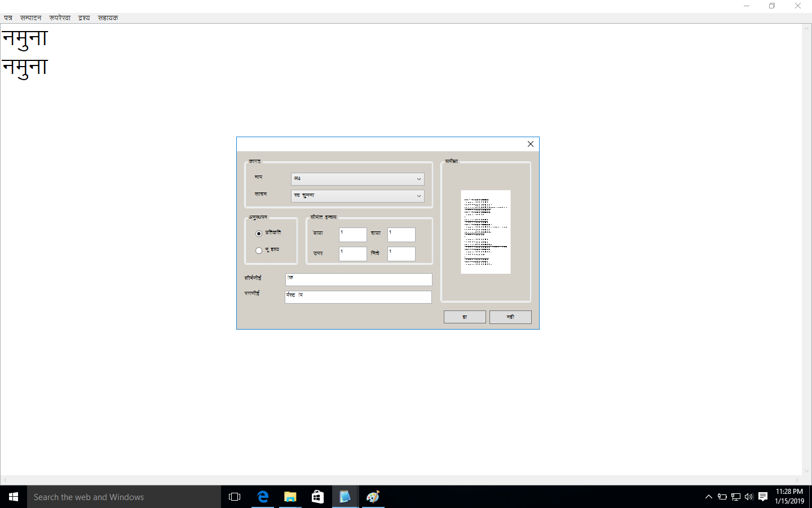Launch the Store app from taskbar

pyautogui.click(x=317, y=497)
